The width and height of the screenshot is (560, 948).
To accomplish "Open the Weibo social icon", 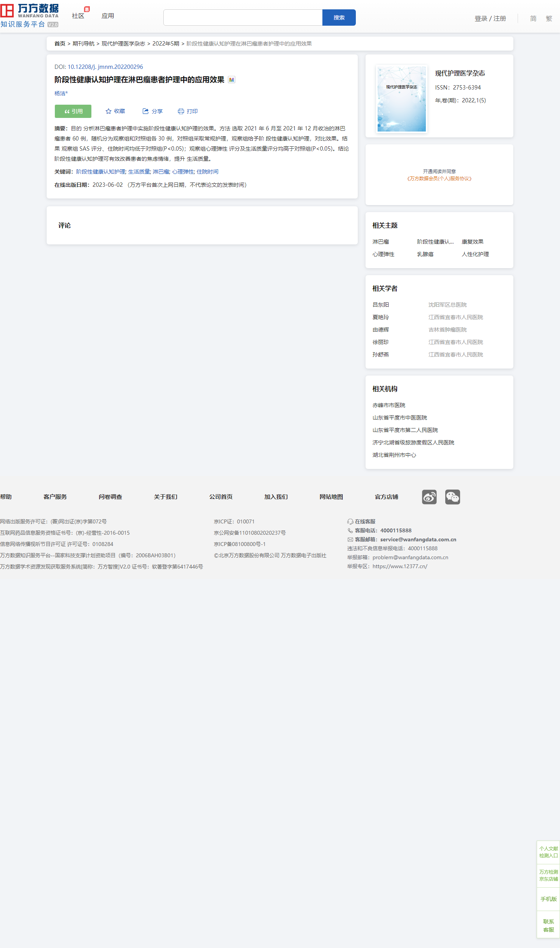I will pyautogui.click(x=429, y=497).
